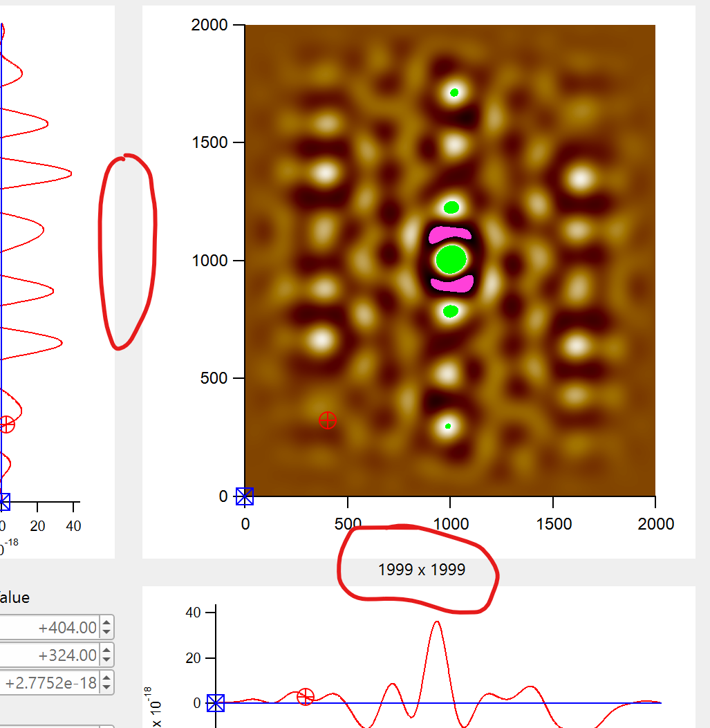Click the small green spot near image top
Screen dimensions: 710x728
click(x=454, y=93)
